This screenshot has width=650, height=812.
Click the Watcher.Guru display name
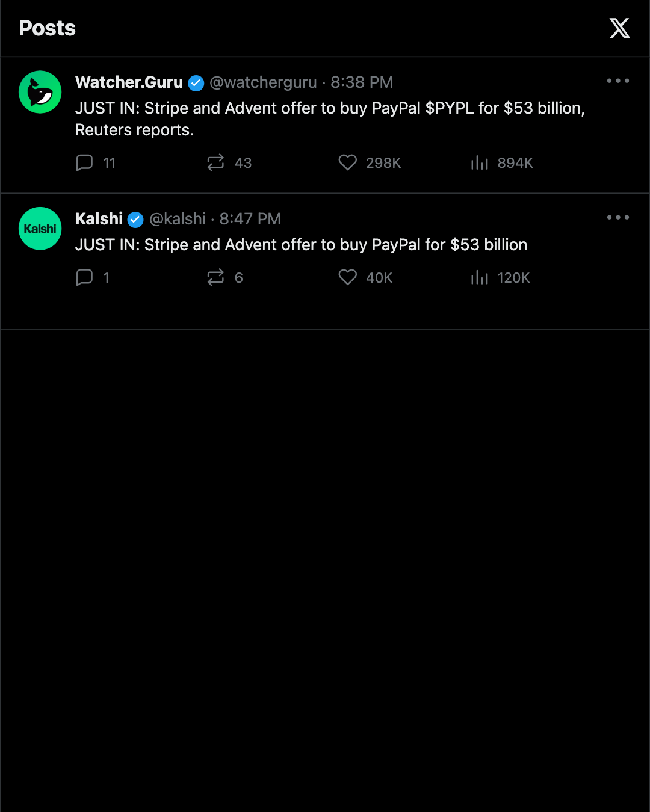(x=129, y=82)
